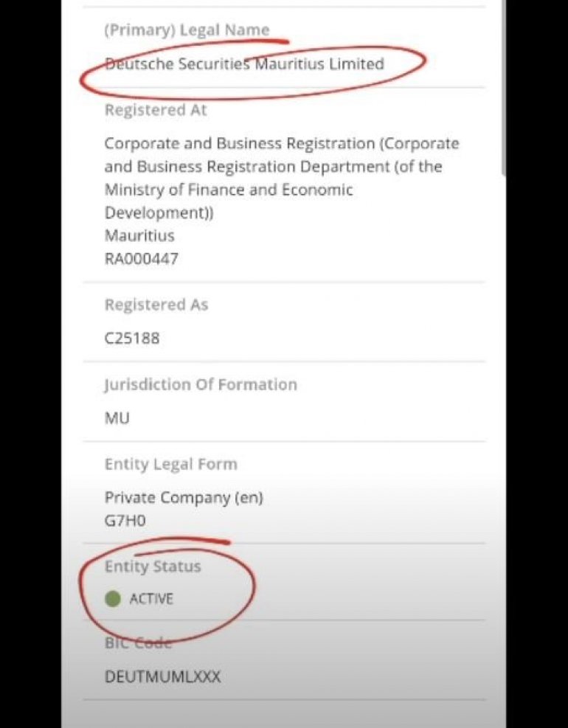Click the Private Company (en) text
568x728 pixels.
(x=184, y=498)
